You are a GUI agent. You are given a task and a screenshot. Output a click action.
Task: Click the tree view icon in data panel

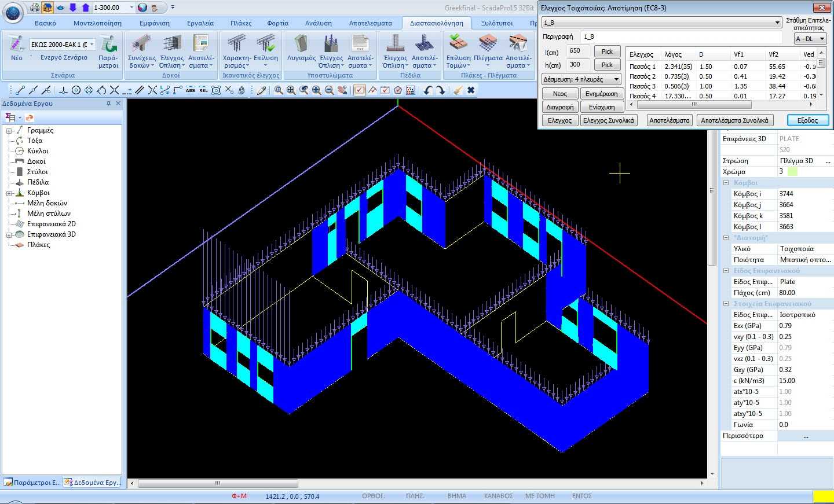point(10,117)
